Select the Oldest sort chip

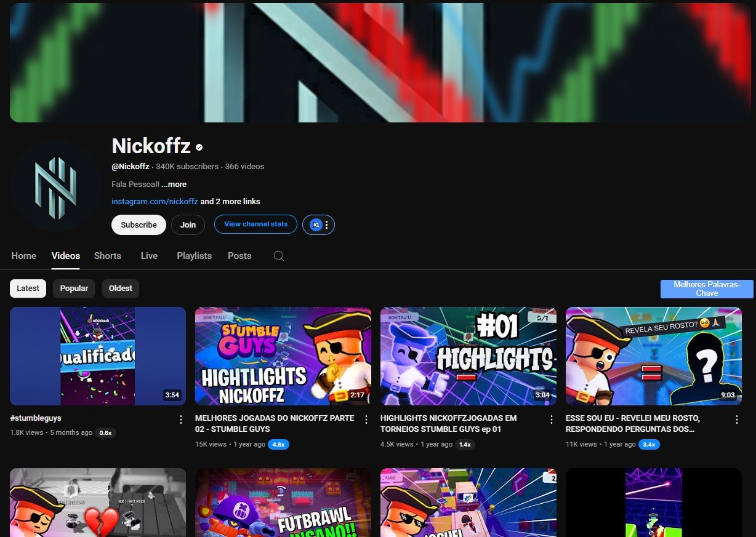(121, 288)
